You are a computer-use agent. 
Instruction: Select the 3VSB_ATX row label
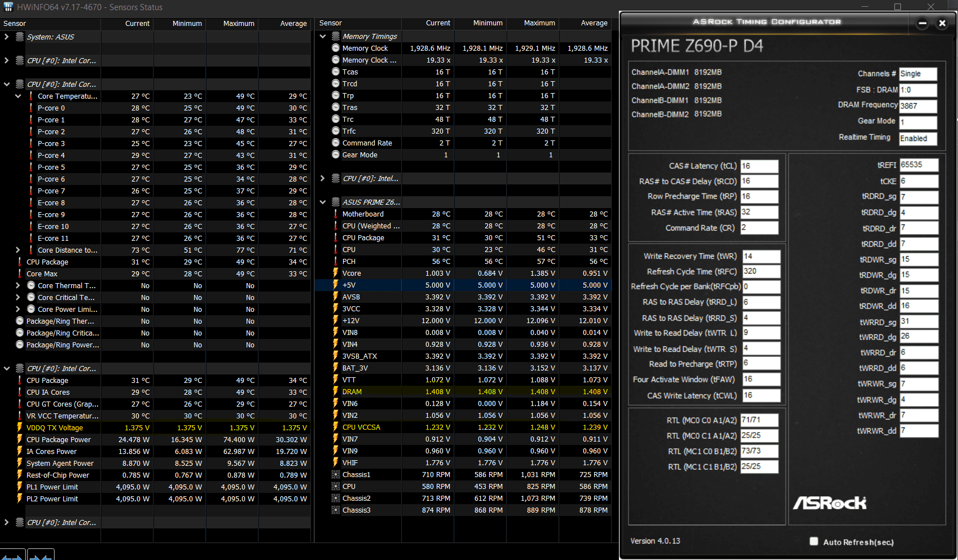(x=359, y=356)
